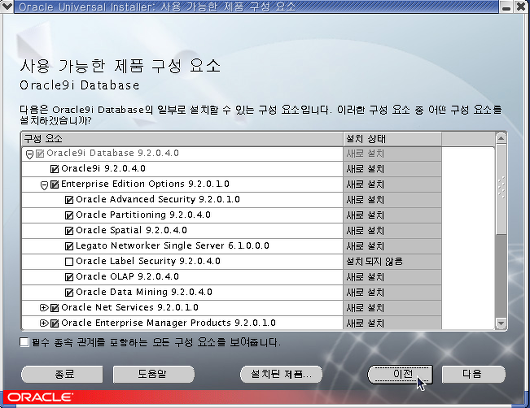Uncheck Legato Networker Single Server checkbox
The width and height of the screenshot is (530, 408).
(69, 246)
